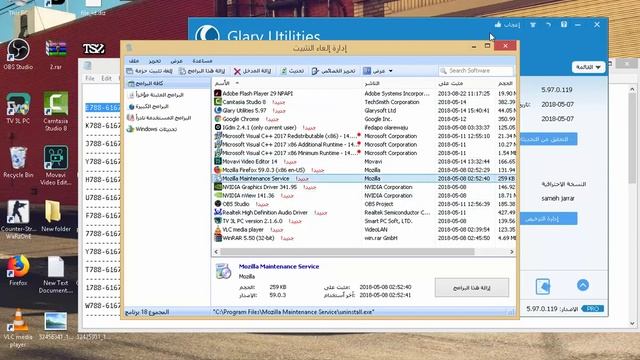Click the edit properties toolbar button
This screenshot has width=640, height=360.
pyautogui.click(x=333, y=71)
